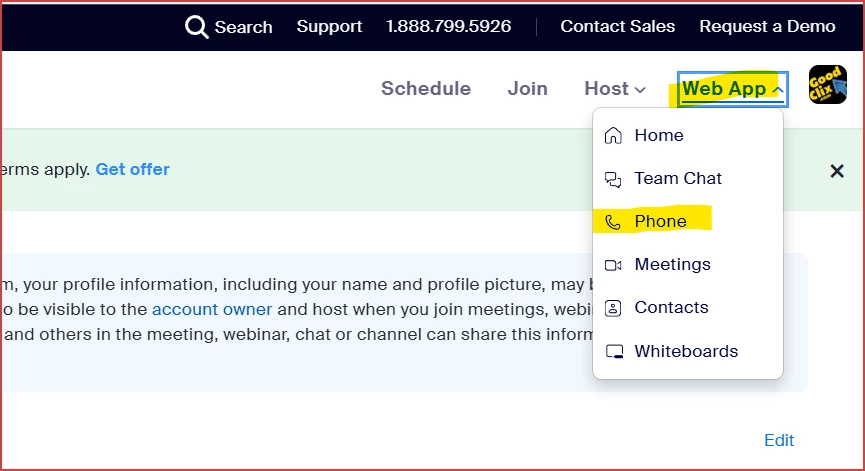The height and width of the screenshot is (471, 865).
Task: Click the Phone handset icon
Action: pyautogui.click(x=613, y=222)
